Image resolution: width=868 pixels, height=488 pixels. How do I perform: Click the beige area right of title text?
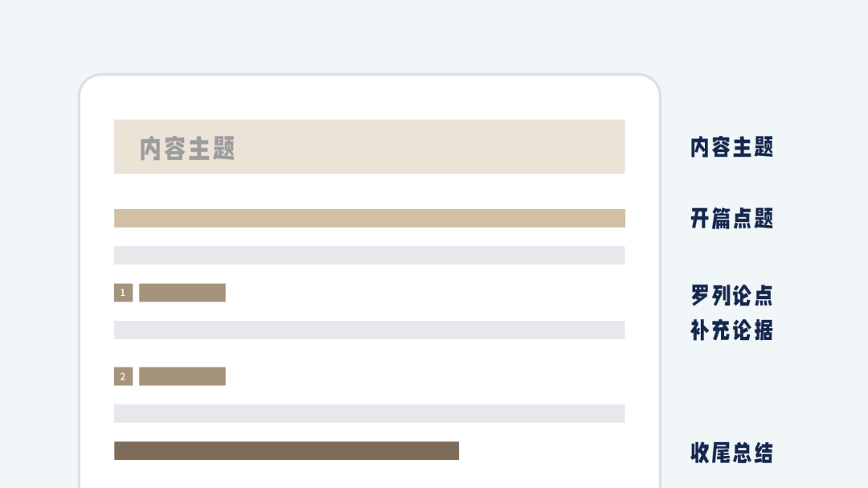(430, 147)
